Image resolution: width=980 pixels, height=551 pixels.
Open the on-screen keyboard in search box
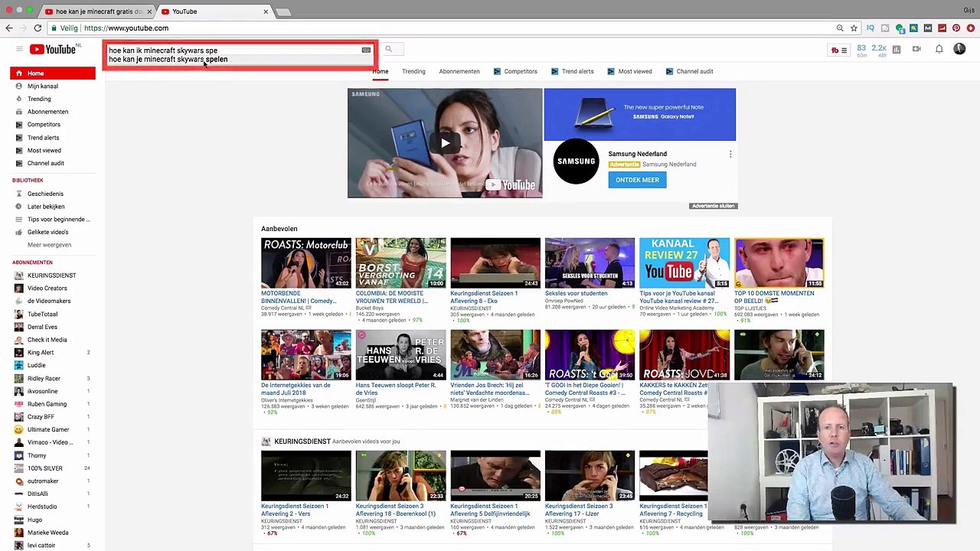point(366,50)
